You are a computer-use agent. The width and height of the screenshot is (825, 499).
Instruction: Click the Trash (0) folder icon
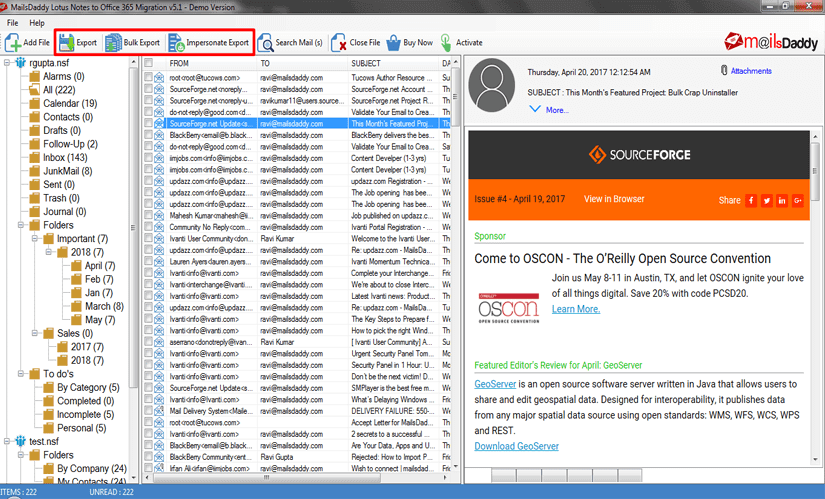[x=35, y=198]
